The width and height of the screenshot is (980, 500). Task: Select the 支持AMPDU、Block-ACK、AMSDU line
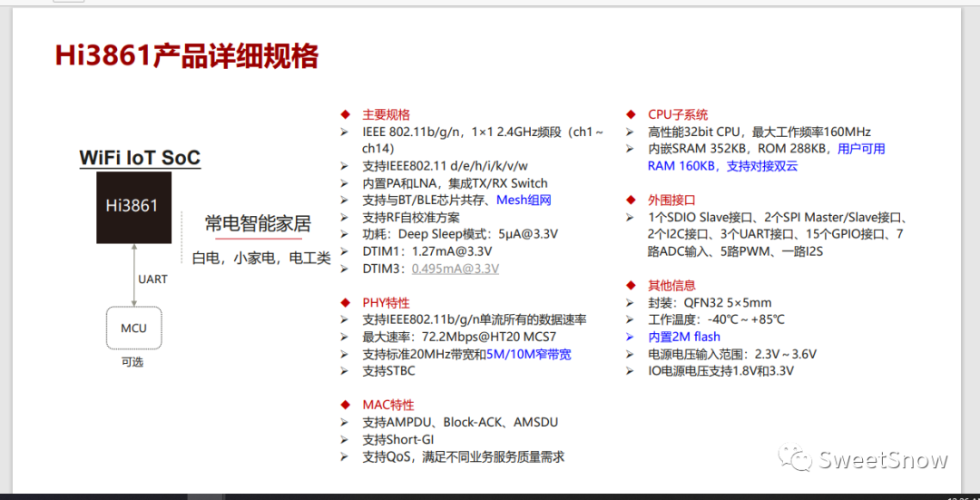click(460, 423)
